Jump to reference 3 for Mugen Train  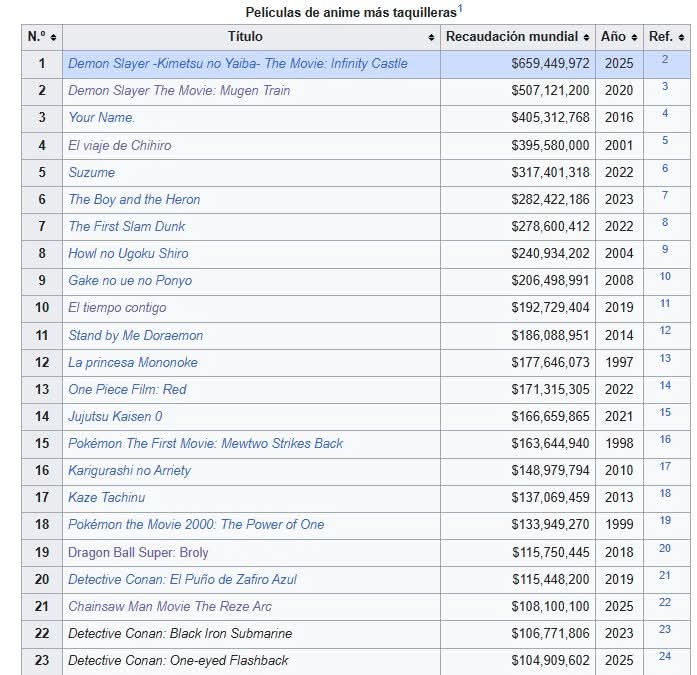tap(665, 87)
